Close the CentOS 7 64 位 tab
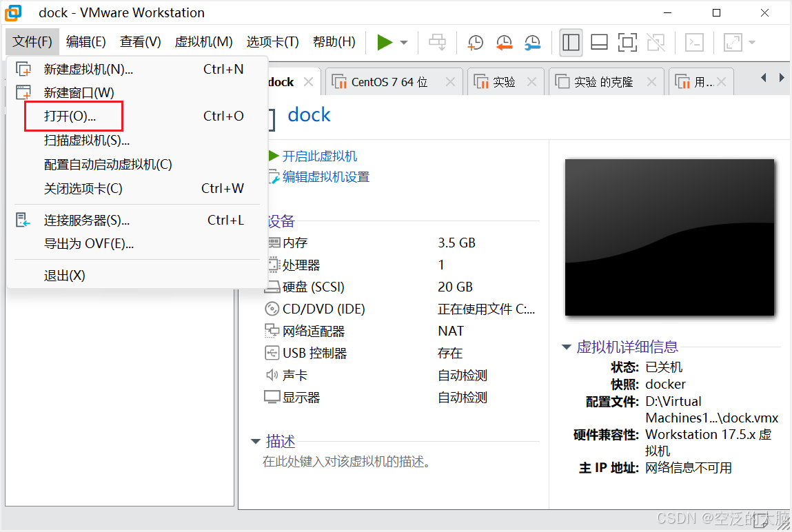 pyautogui.click(x=451, y=82)
